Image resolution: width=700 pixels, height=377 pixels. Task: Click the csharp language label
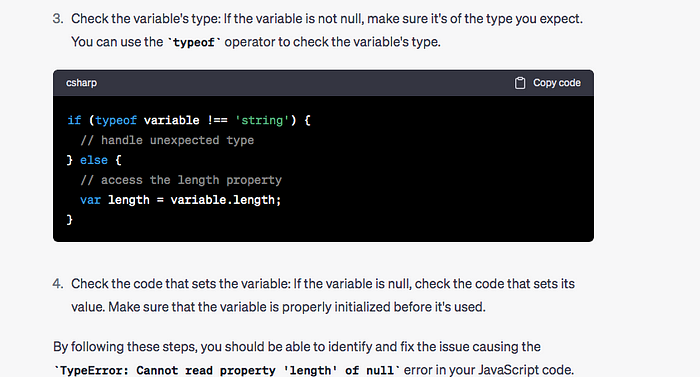(81, 83)
